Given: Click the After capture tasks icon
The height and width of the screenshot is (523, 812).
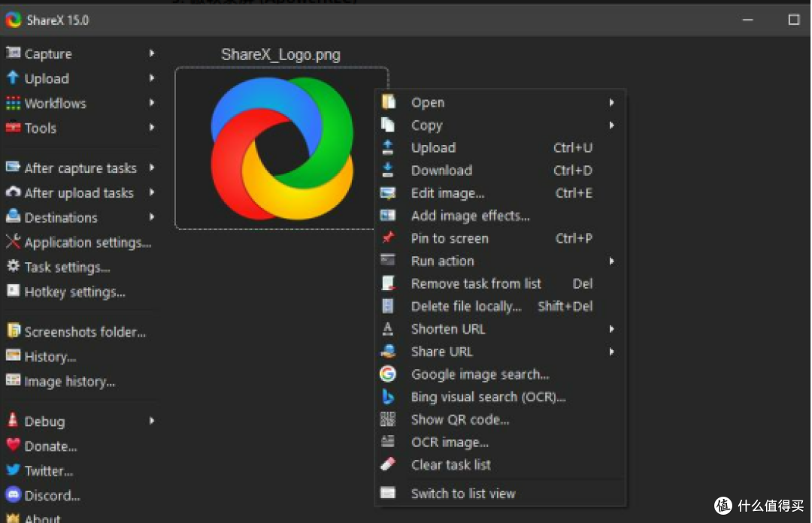Looking at the screenshot, I should 13,168.
